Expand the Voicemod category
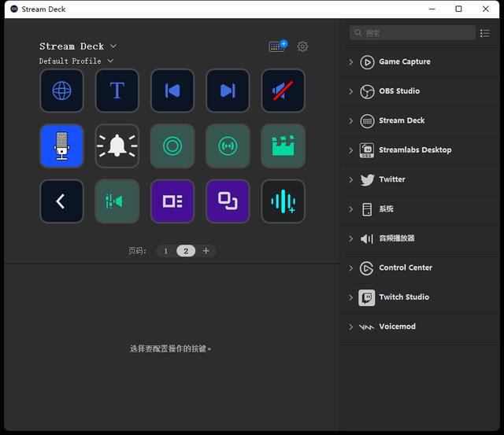The width and height of the screenshot is (504, 435). pyautogui.click(x=351, y=327)
